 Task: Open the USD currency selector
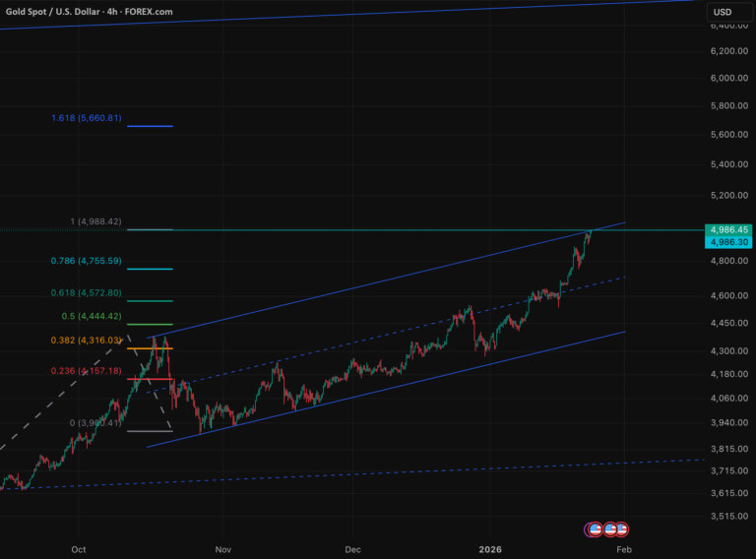coord(729,12)
